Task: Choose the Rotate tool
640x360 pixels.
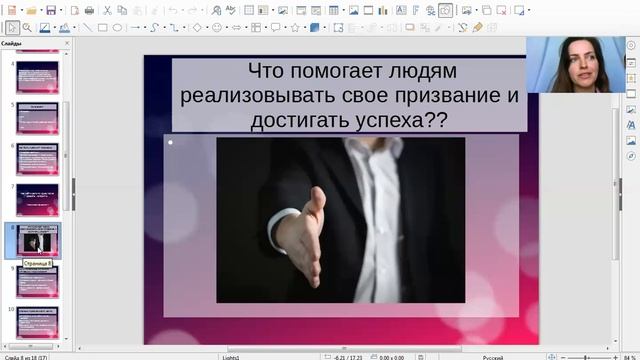Action: click(x=338, y=28)
